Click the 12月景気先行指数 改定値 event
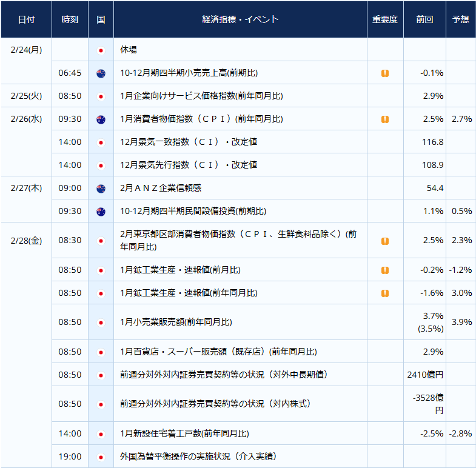The height and width of the screenshot is (468, 476). click(x=189, y=165)
